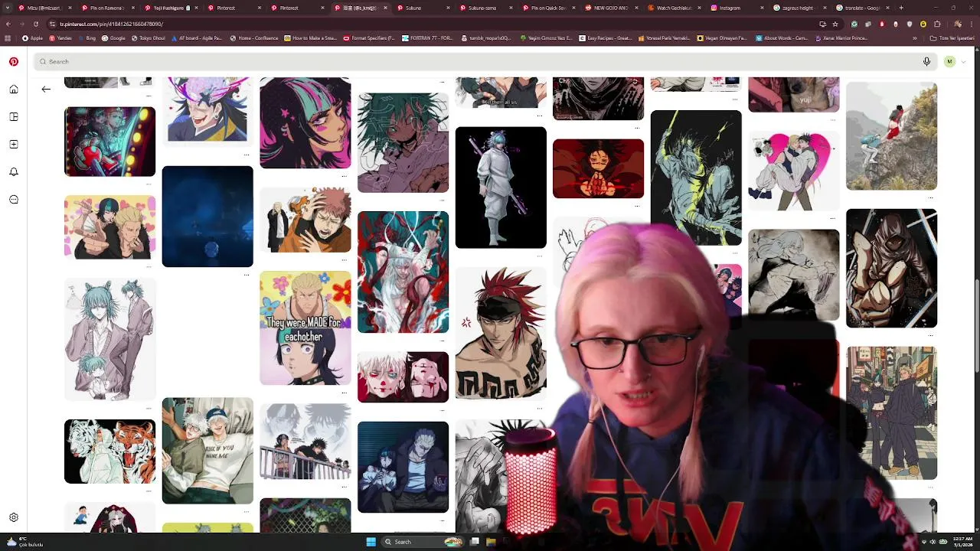Open the two men in grey suits pin
This screenshot has height=551, width=980.
click(109, 339)
